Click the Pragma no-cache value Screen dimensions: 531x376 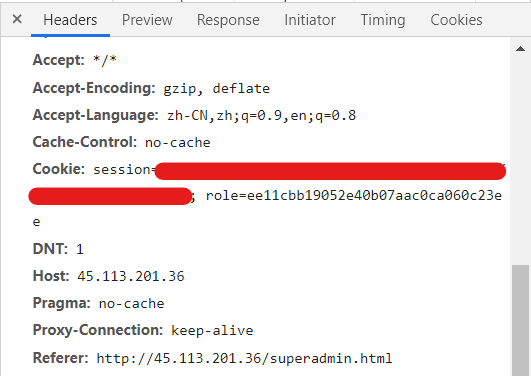pyautogui.click(x=131, y=304)
